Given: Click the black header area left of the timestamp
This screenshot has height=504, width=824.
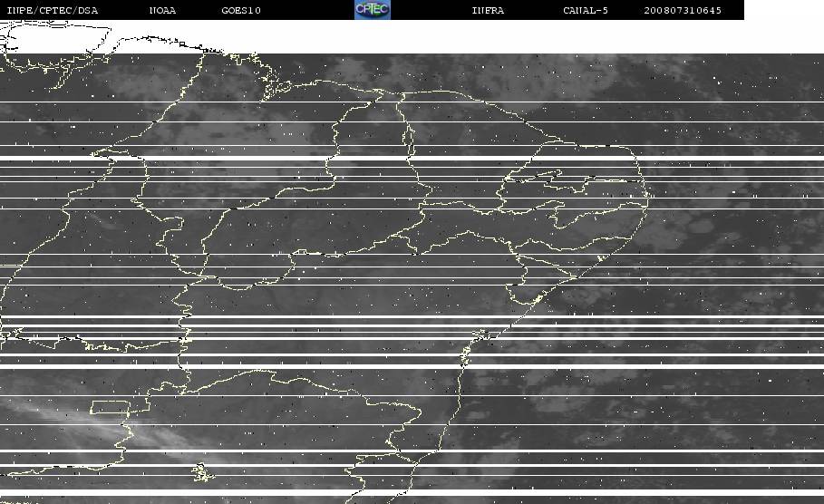Looking at the screenshot, I should coord(625,10).
